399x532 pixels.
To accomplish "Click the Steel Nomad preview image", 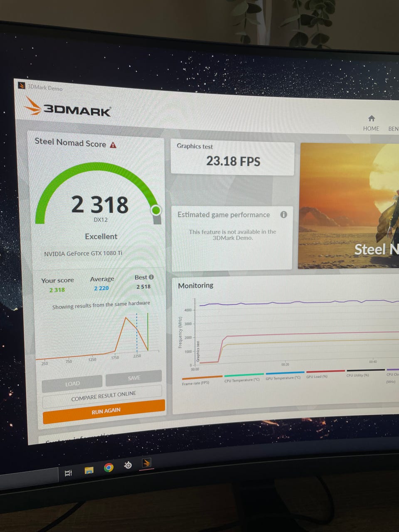I will click(349, 206).
